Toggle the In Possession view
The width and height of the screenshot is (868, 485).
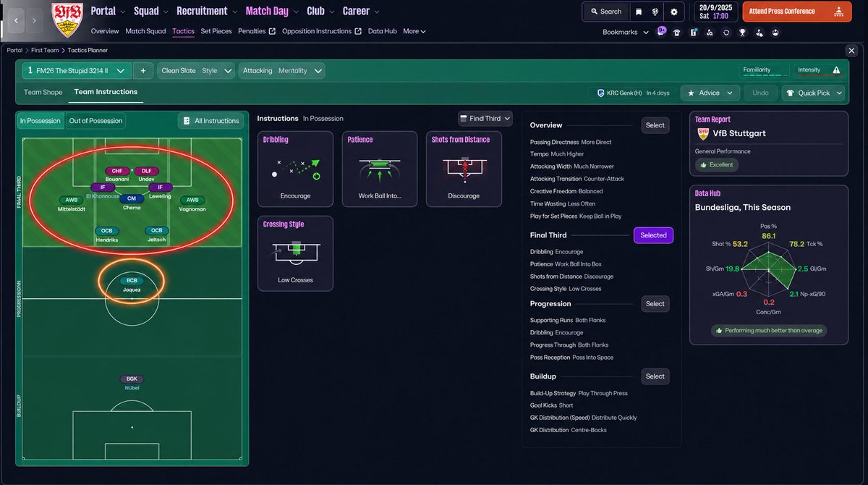[x=41, y=121]
